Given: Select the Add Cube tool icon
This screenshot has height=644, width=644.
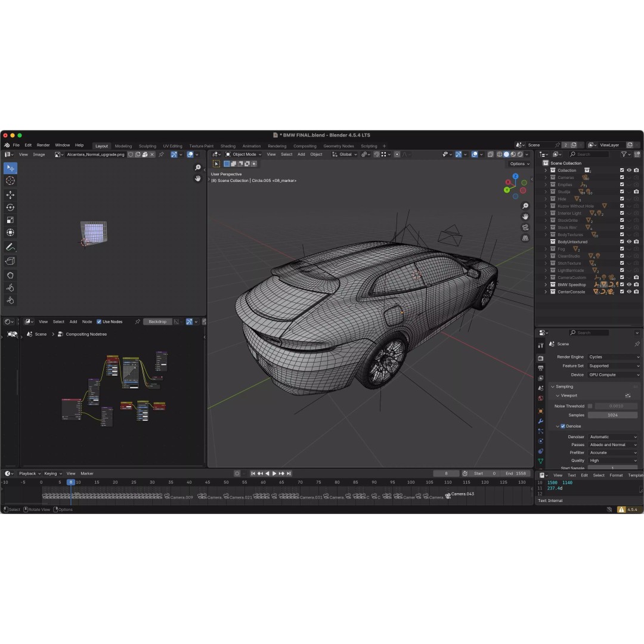Looking at the screenshot, I should tap(10, 261).
